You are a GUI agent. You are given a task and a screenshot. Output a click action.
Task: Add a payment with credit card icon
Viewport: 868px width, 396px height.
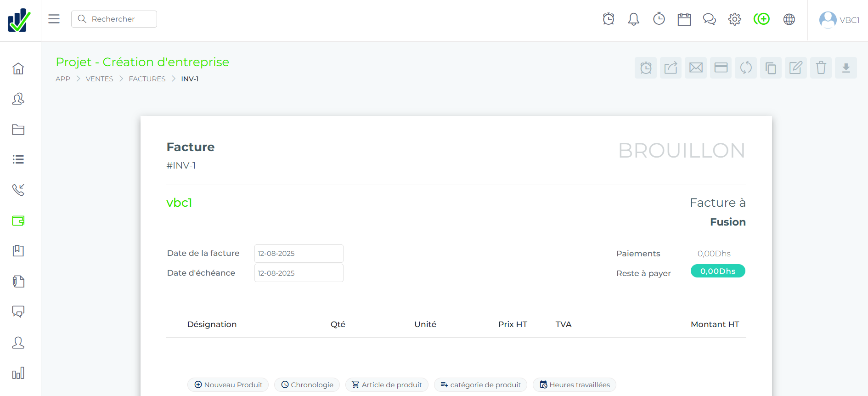click(721, 68)
